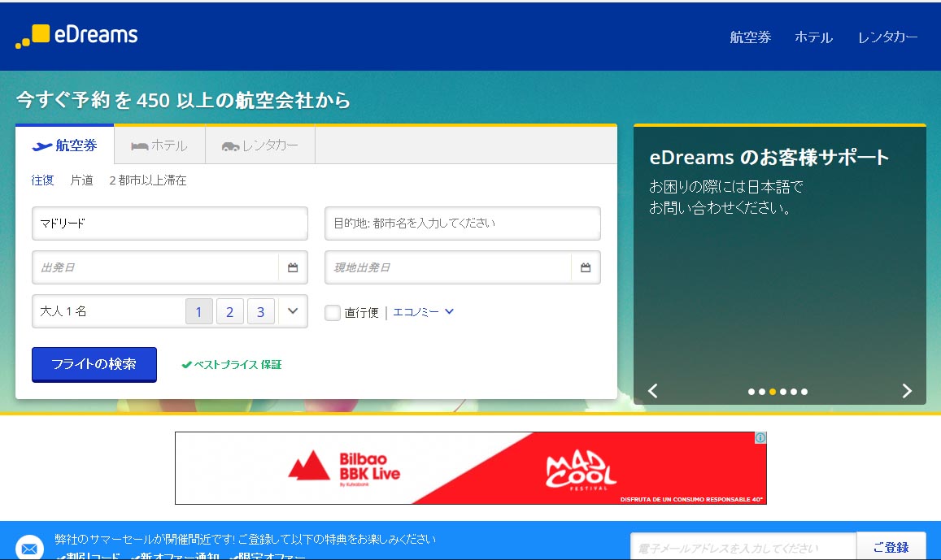This screenshot has height=560, width=941.
Task: Select the first carousel dot indicator
Action: pyautogui.click(x=751, y=392)
